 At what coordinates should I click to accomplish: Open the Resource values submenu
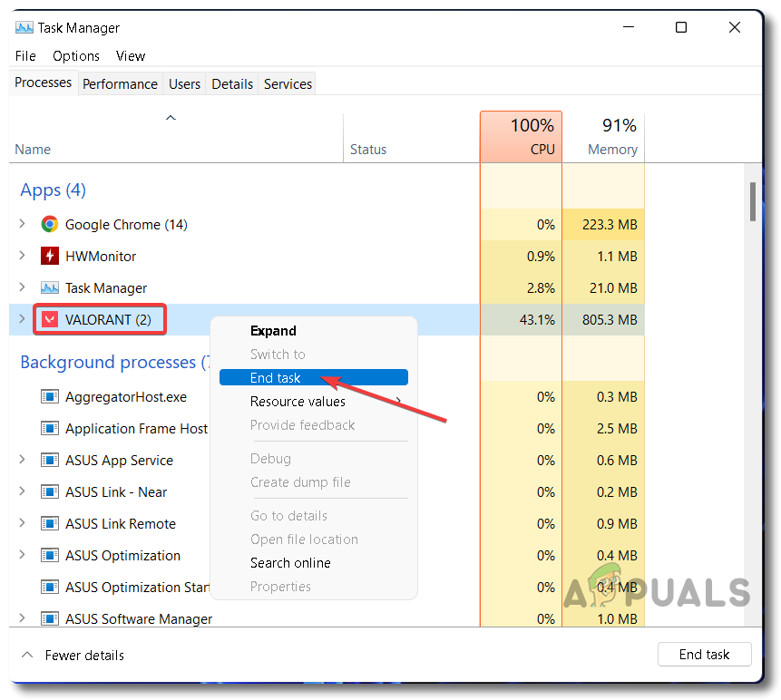click(x=314, y=402)
